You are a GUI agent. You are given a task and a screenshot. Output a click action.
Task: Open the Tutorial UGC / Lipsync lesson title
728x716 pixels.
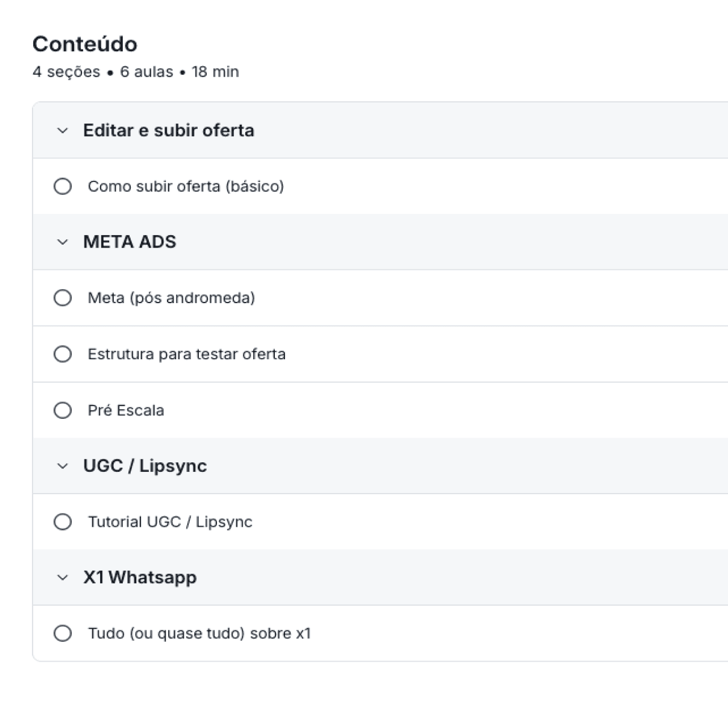click(170, 522)
